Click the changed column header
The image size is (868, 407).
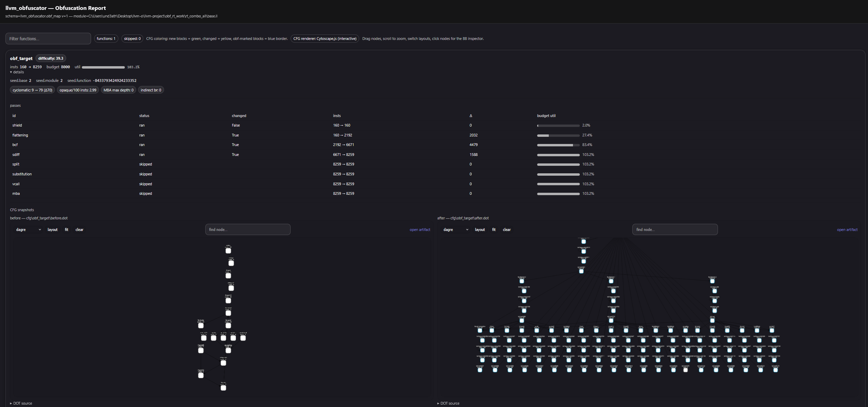pos(239,116)
